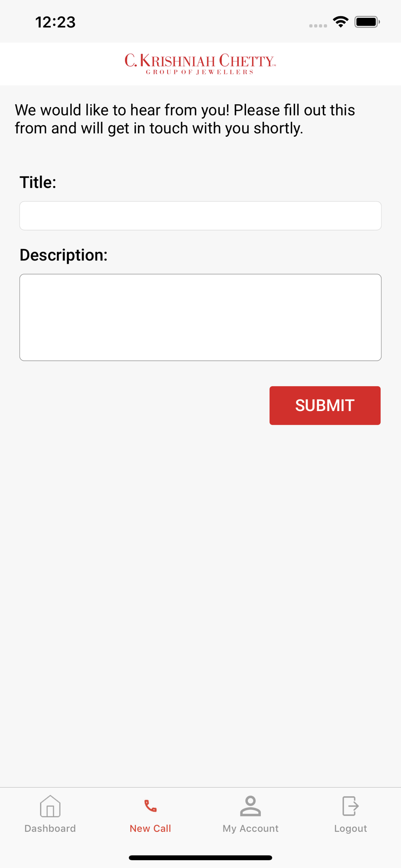Tap the home indicator bar
This screenshot has height=868, width=401.
[200, 858]
